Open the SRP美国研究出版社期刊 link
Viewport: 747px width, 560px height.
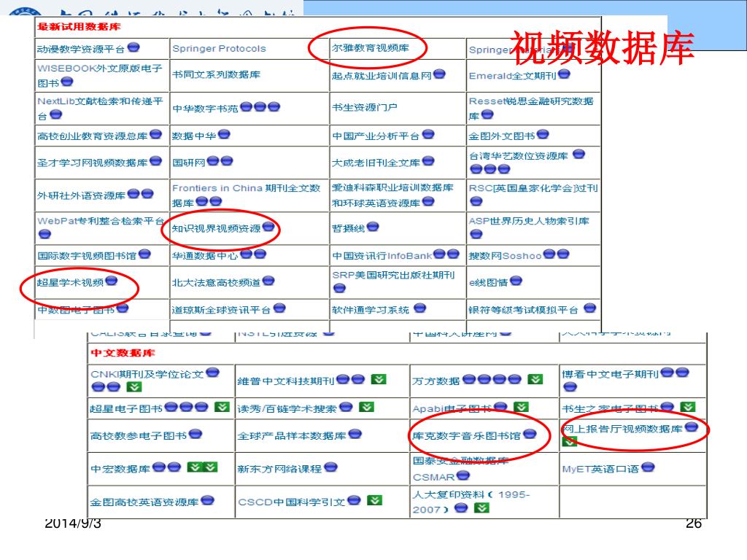coord(393,275)
